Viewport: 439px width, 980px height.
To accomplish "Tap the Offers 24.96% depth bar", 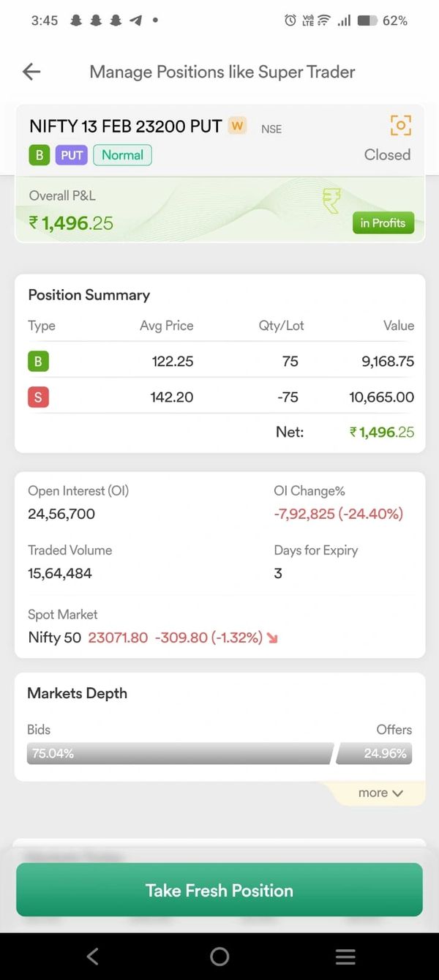I will [x=375, y=753].
